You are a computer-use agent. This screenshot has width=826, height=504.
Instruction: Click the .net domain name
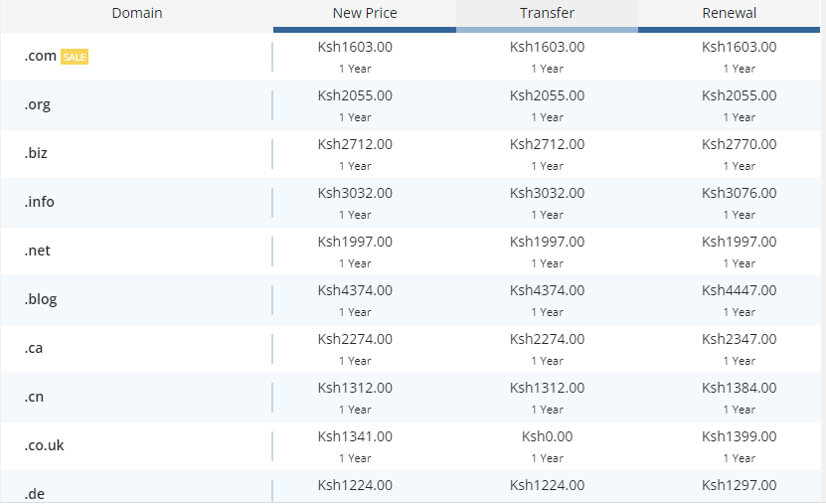(38, 251)
